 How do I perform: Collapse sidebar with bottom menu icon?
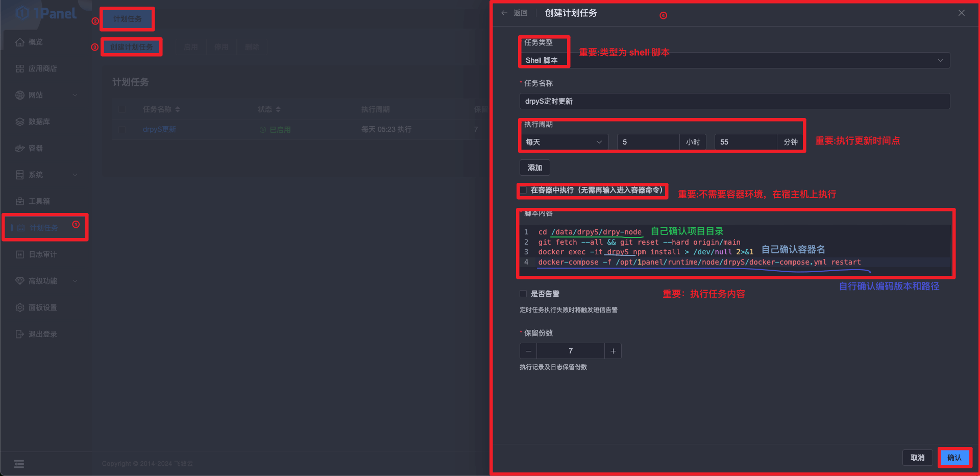pyautogui.click(x=19, y=464)
